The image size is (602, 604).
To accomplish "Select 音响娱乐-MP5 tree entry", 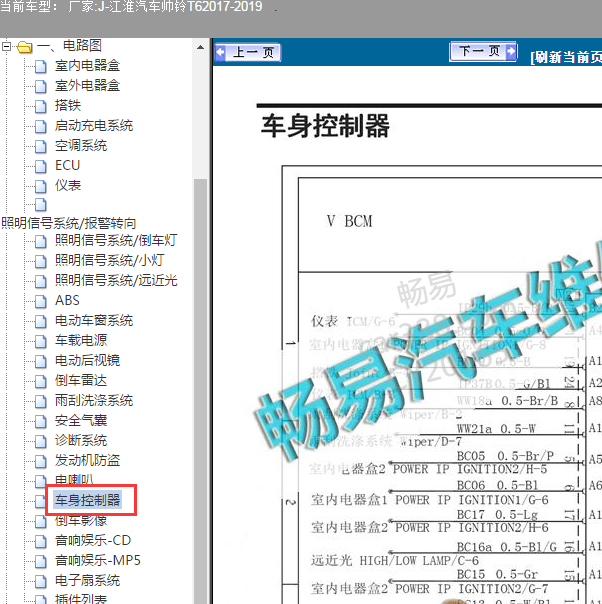I will (x=97, y=560).
